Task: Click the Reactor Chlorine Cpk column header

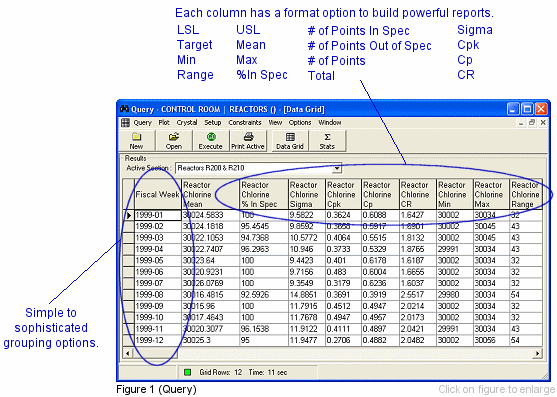Action: [x=344, y=194]
